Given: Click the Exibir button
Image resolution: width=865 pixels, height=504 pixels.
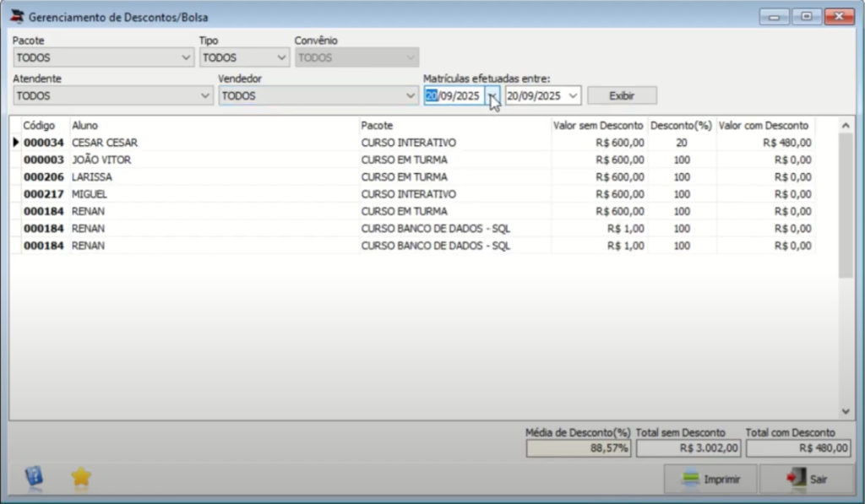Looking at the screenshot, I should point(622,95).
